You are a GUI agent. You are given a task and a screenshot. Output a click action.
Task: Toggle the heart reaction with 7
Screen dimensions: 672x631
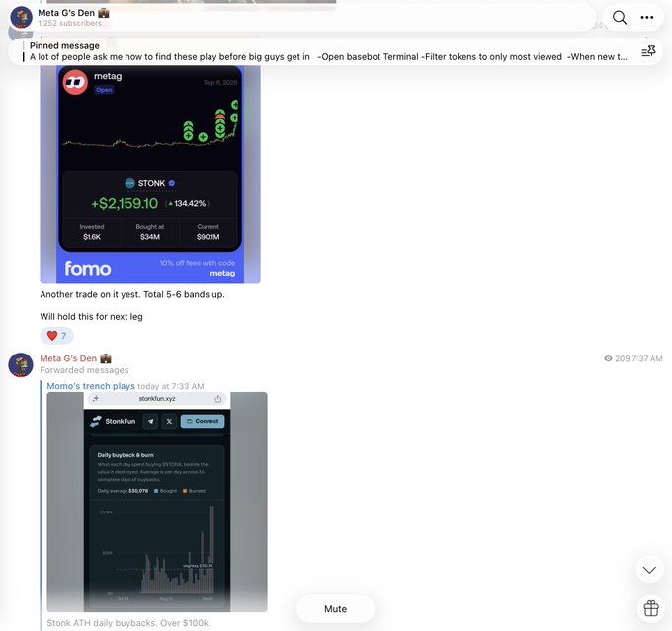point(56,336)
